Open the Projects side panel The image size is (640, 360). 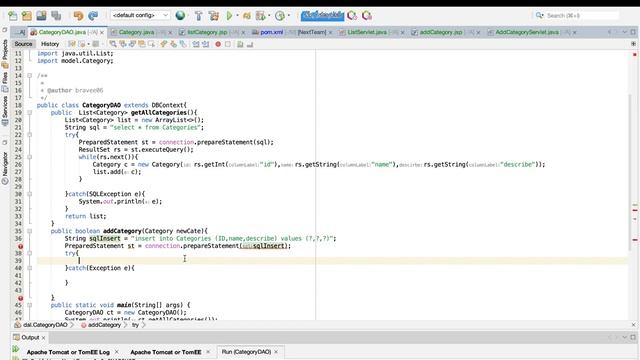tap(5, 54)
